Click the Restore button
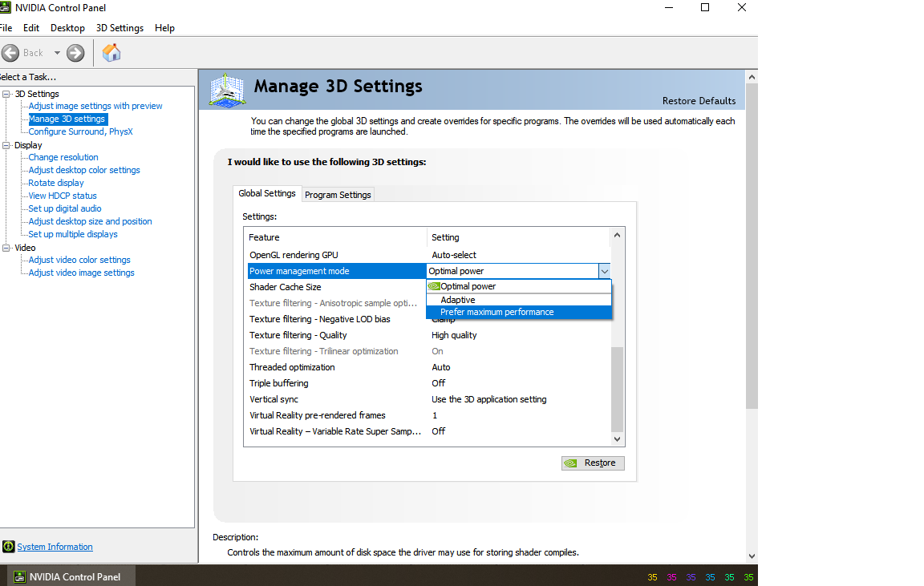 click(x=593, y=463)
